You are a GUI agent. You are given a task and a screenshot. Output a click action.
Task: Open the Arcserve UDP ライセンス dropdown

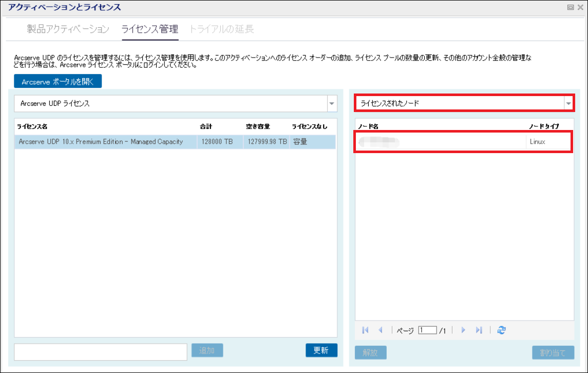[332, 104]
